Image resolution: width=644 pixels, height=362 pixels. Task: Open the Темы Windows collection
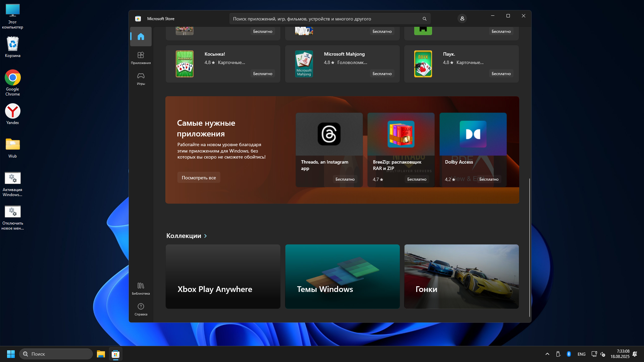342,277
